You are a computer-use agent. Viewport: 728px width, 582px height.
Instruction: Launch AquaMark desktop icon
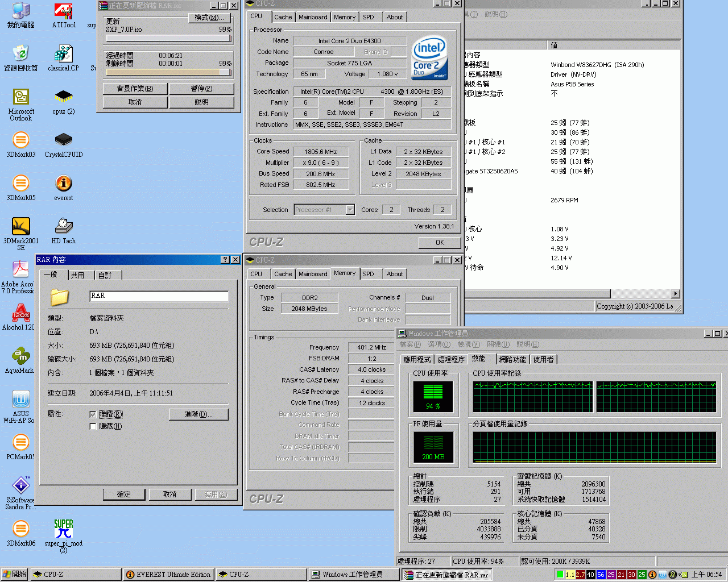click(x=19, y=360)
